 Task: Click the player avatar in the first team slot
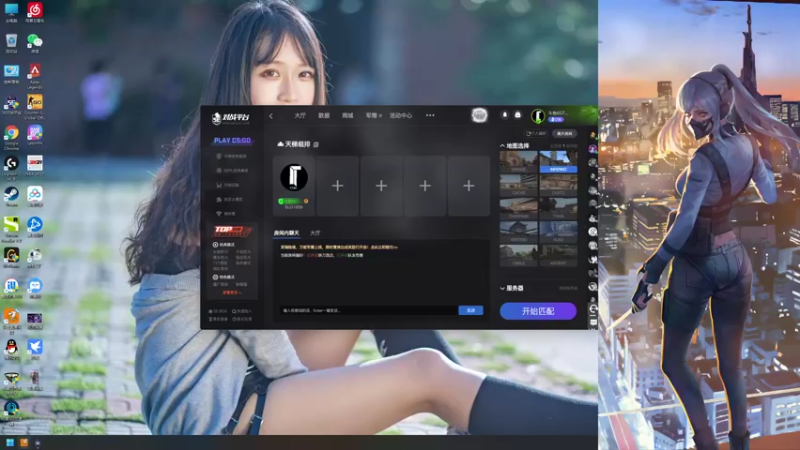tap(294, 178)
